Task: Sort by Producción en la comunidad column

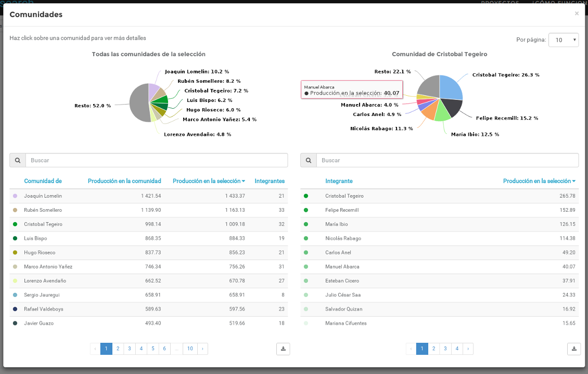Action: (x=124, y=181)
